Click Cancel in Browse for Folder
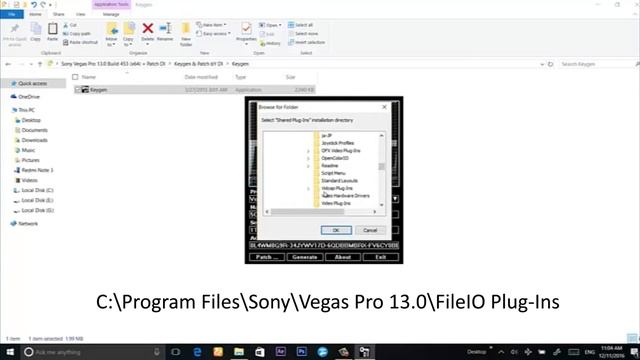Image resolution: width=640 pixels, height=360 pixels. coord(370,230)
